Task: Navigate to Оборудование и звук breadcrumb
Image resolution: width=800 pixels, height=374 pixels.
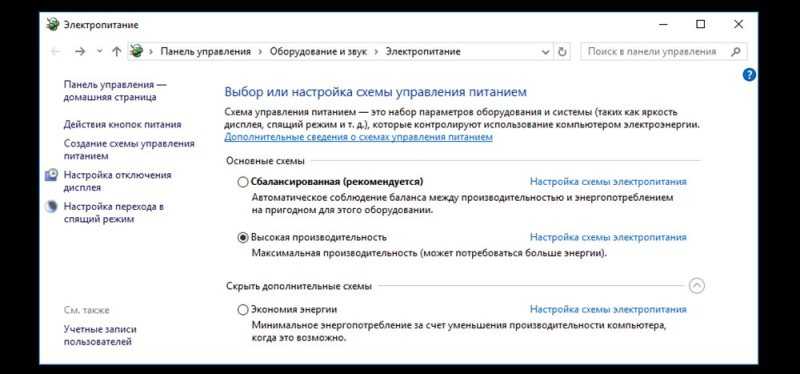Action: click(318, 52)
